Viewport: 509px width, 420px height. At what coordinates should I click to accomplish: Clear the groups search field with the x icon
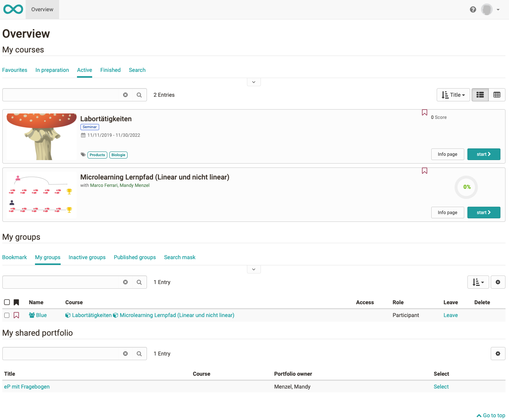point(125,282)
